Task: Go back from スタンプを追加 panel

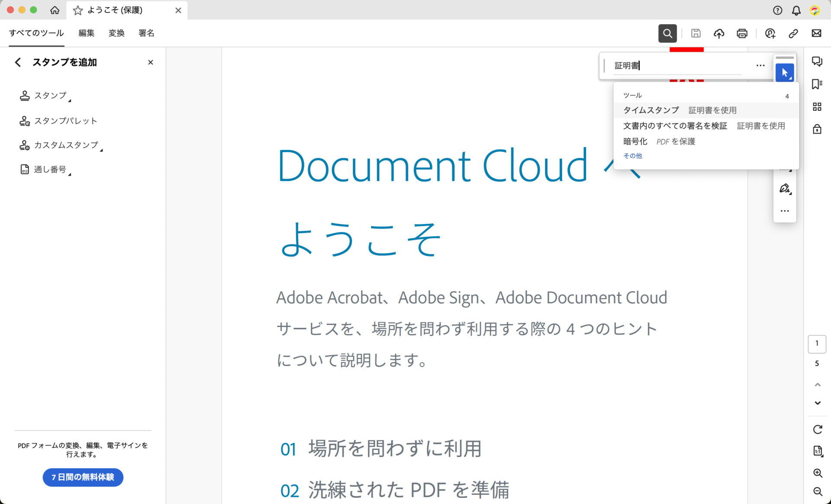Action: [18, 62]
